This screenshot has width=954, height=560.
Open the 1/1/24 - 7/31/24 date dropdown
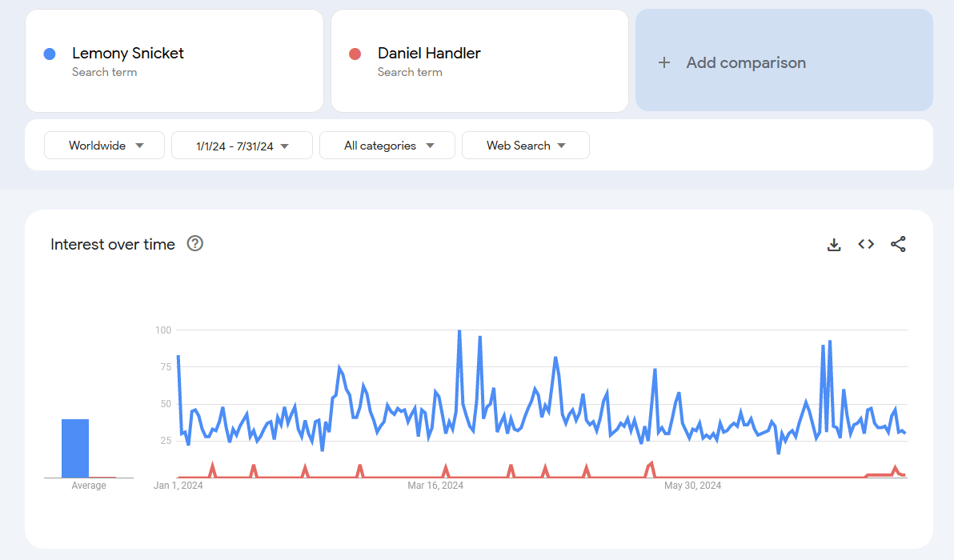tap(242, 146)
